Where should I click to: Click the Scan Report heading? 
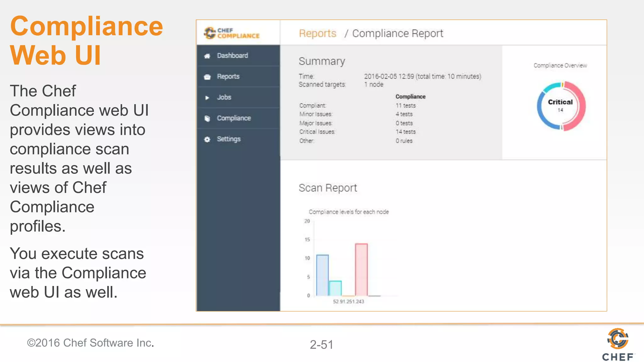pos(328,188)
